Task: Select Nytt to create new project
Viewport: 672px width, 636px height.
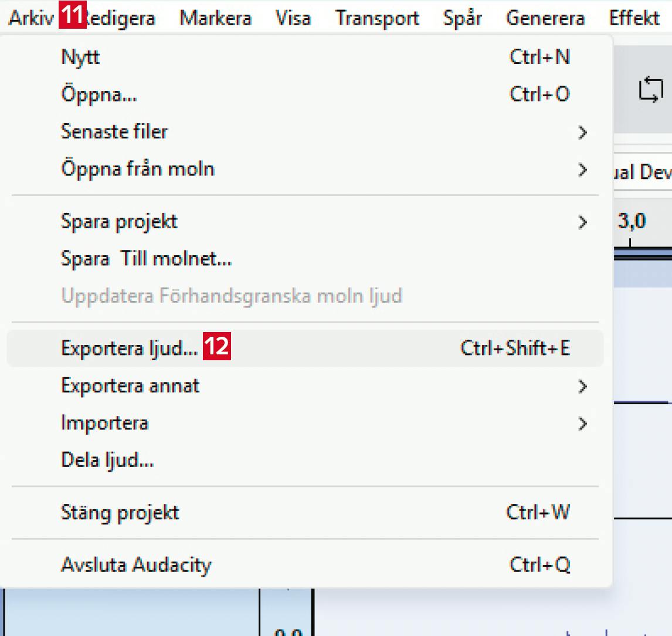Action: click(x=80, y=57)
